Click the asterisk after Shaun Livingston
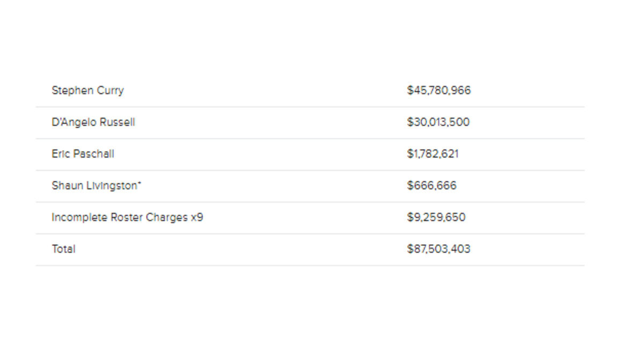 point(140,184)
